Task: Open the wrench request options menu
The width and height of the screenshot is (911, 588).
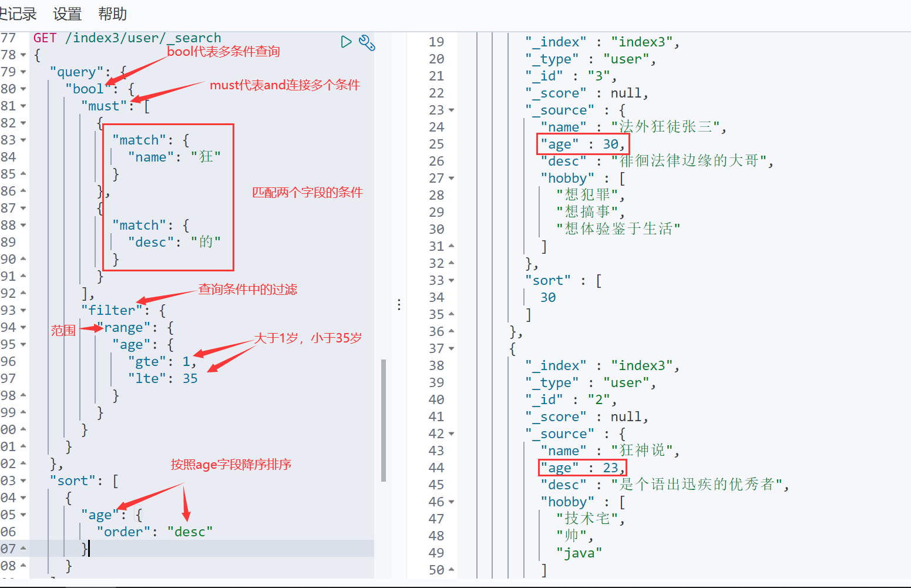Action: tap(367, 42)
